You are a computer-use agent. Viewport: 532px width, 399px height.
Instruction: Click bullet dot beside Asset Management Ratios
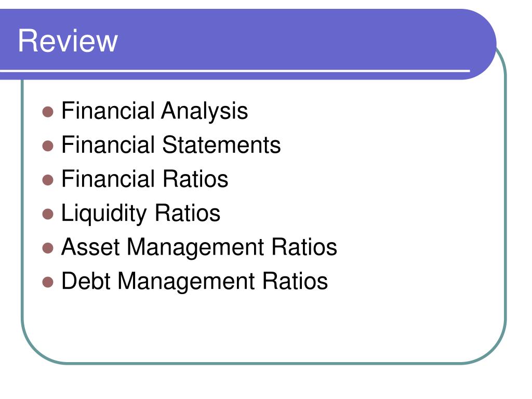click(x=48, y=248)
